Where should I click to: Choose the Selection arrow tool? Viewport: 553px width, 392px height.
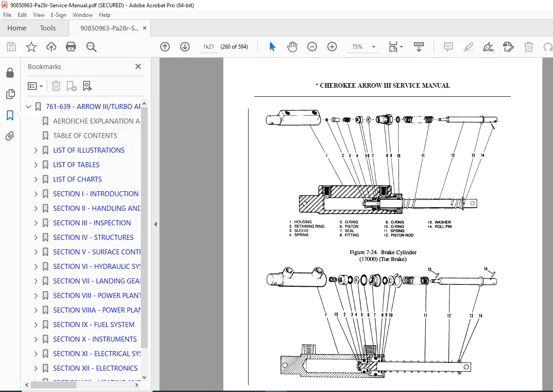(x=272, y=47)
